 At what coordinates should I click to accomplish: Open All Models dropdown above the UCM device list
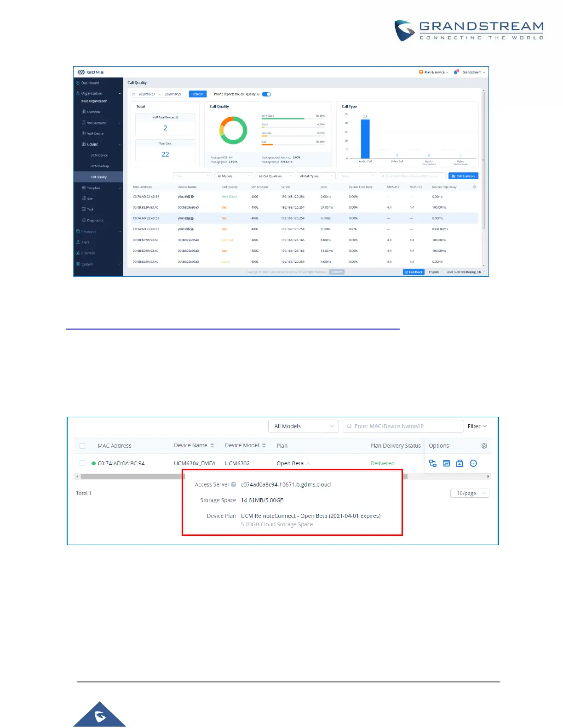[303, 426]
